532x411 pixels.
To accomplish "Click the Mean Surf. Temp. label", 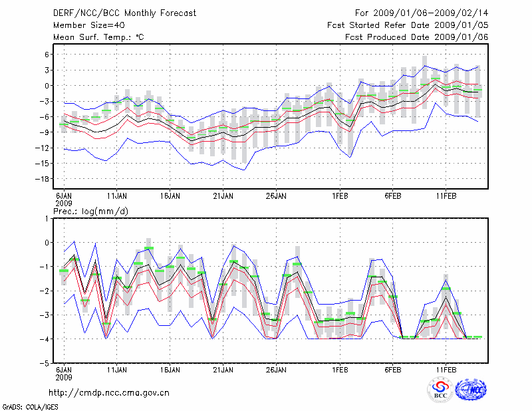I will point(98,37).
